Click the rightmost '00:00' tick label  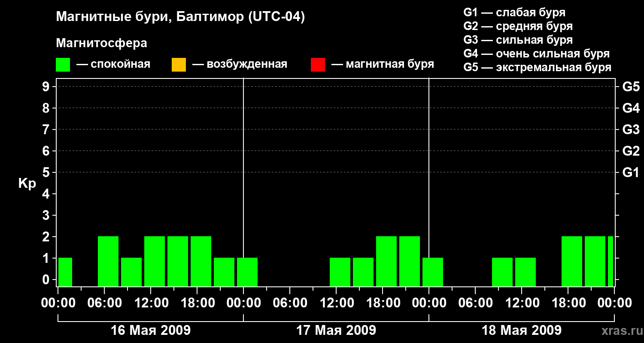coord(614,303)
